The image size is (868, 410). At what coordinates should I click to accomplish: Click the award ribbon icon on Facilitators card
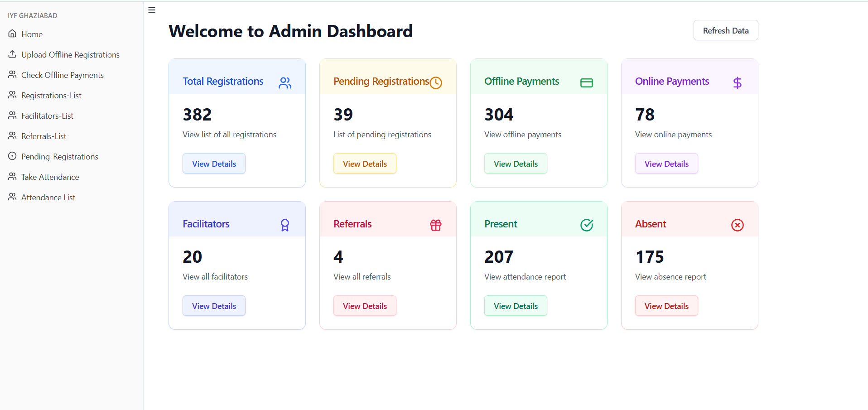(x=285, y=225)
